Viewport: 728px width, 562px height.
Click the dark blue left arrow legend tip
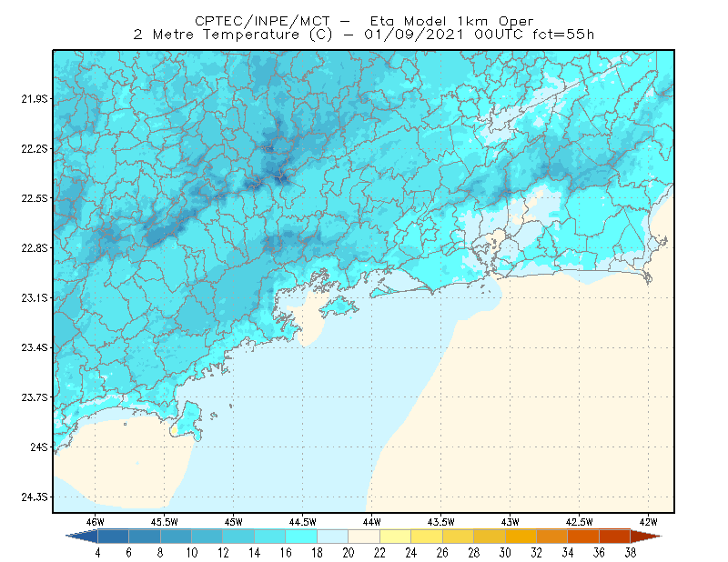pyautogui.click(x=82, y=537)
